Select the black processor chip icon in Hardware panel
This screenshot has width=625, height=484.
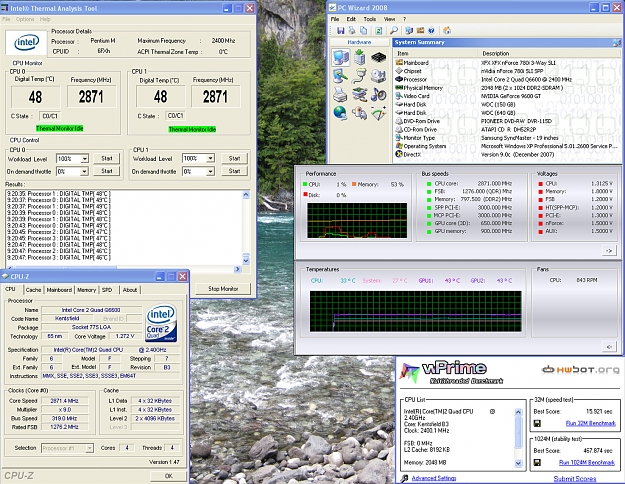click(x=378, y=57)
